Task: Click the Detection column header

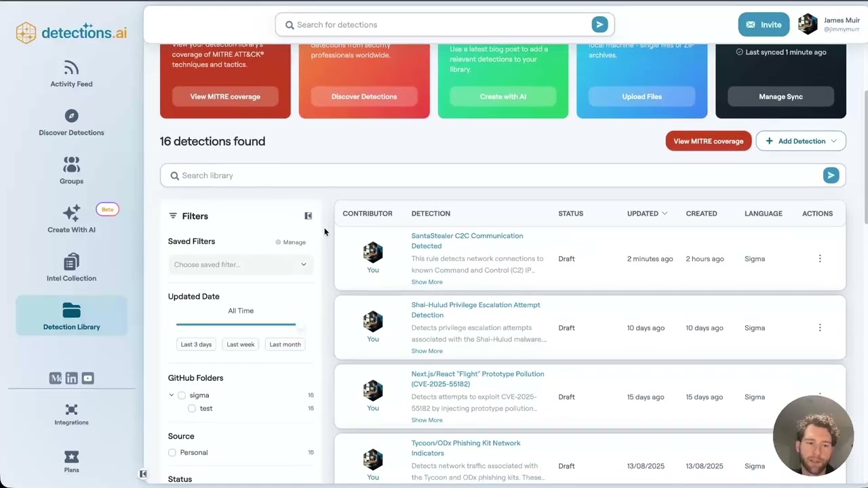Action: pyautogui.click(x=431, y=213)
